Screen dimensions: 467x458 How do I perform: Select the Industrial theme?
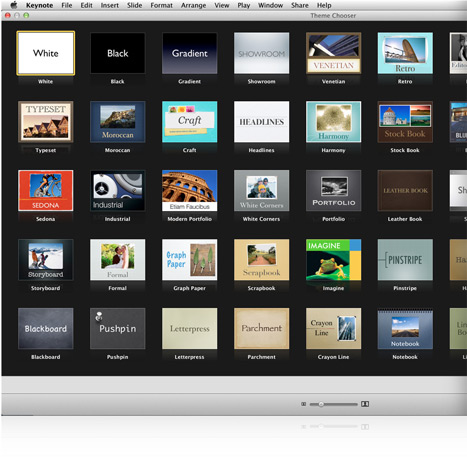pyautogui.click(x=118, y=191)
